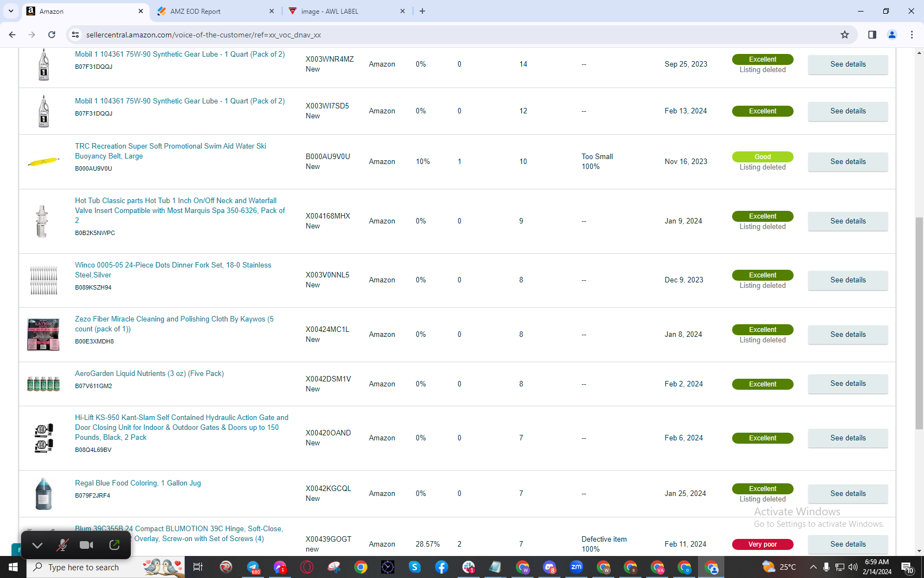Toggle the camera in the meeting toolbar
Image resolution: width=924 pixels, height=578 pixels.
87,545
